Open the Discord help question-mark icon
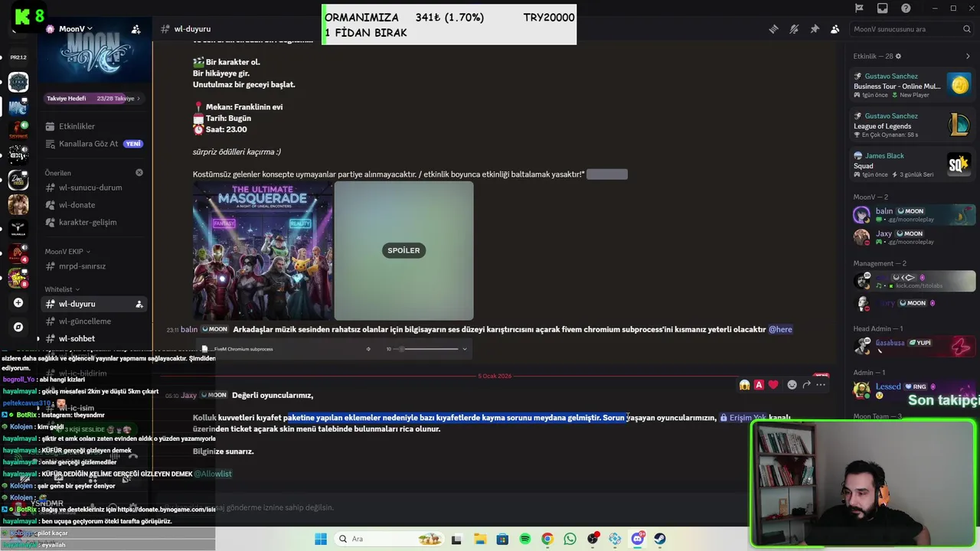This screenshot has height=551, width=980. click(x=906, y=8)
